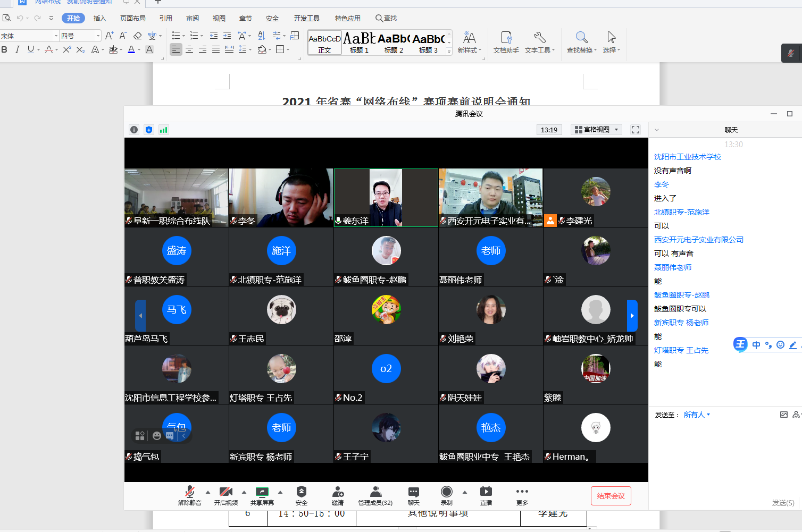The height and width of the screenshot is (532, 802).
Task: Click the 更多 three-dots icon
Action: click(x=522, y=492)
